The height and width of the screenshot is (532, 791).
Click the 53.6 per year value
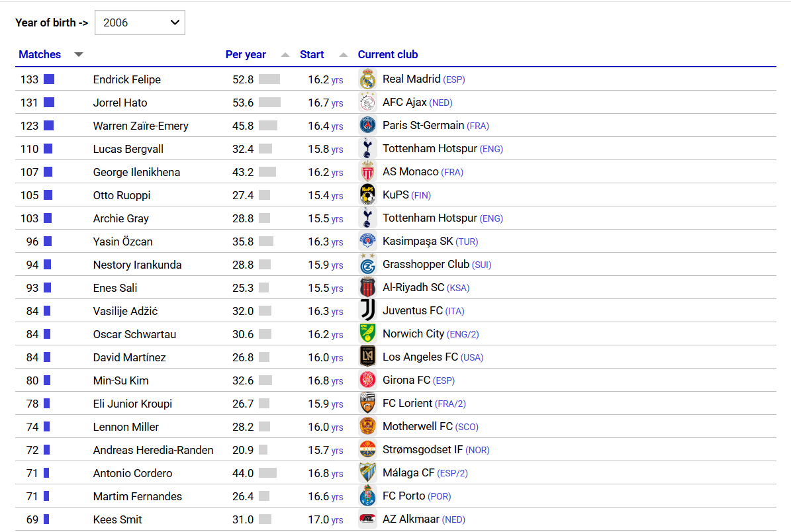[243, 103]
